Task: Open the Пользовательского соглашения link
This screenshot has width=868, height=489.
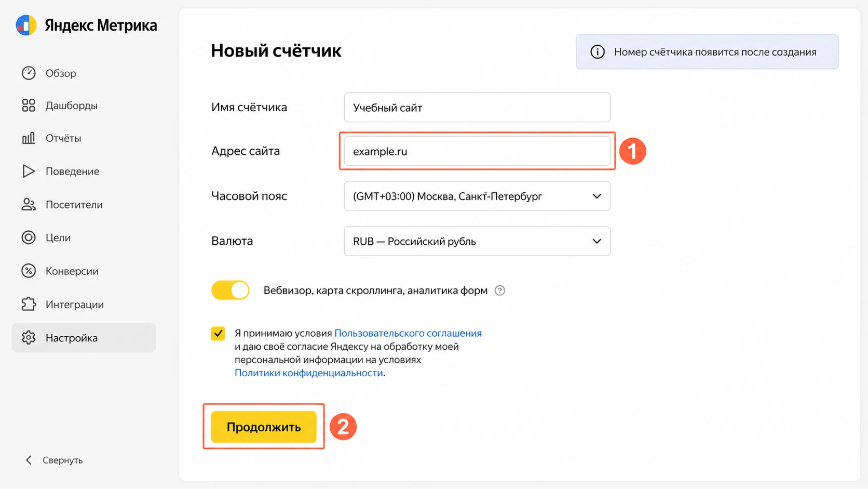Action: point(408,333)
